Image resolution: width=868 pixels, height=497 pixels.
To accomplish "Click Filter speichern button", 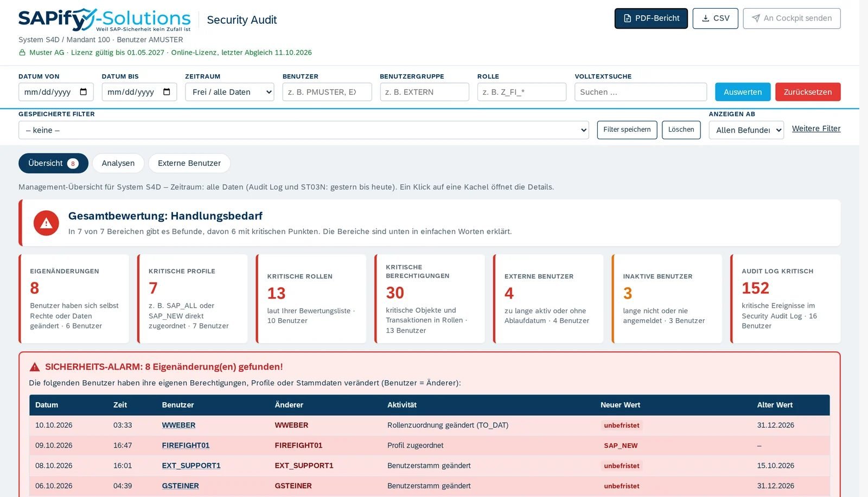I will pyautogui.click(x=627, y=130).
